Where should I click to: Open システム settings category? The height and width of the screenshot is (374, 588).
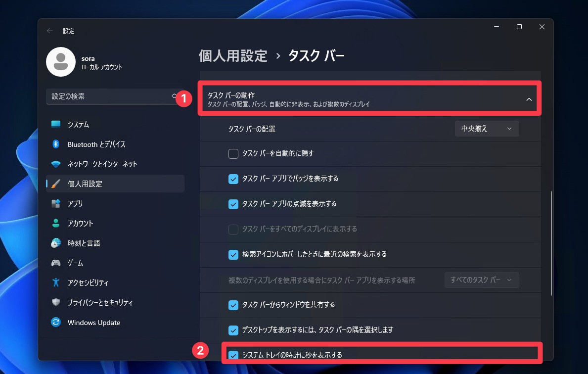115,124
